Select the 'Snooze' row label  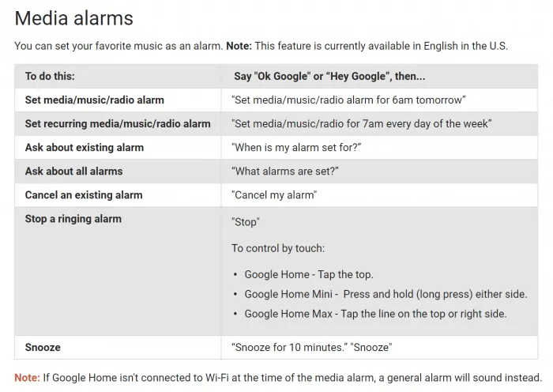pyautogui.click(x=43, y=348)
